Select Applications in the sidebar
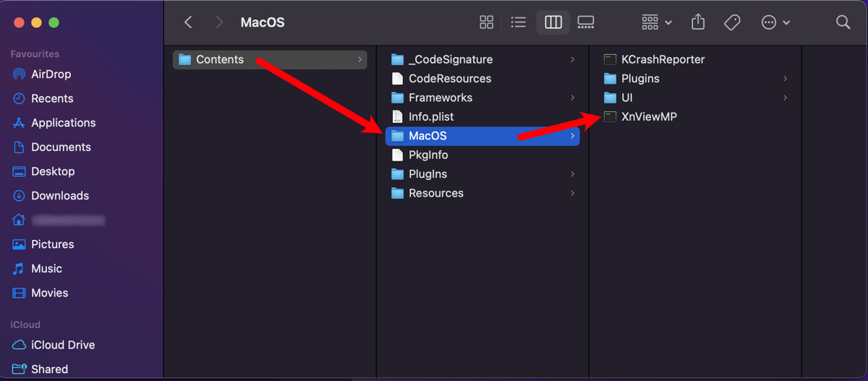The height and width of the screenshot is (381, 868). pyautogui.click(x=63, y=123)
